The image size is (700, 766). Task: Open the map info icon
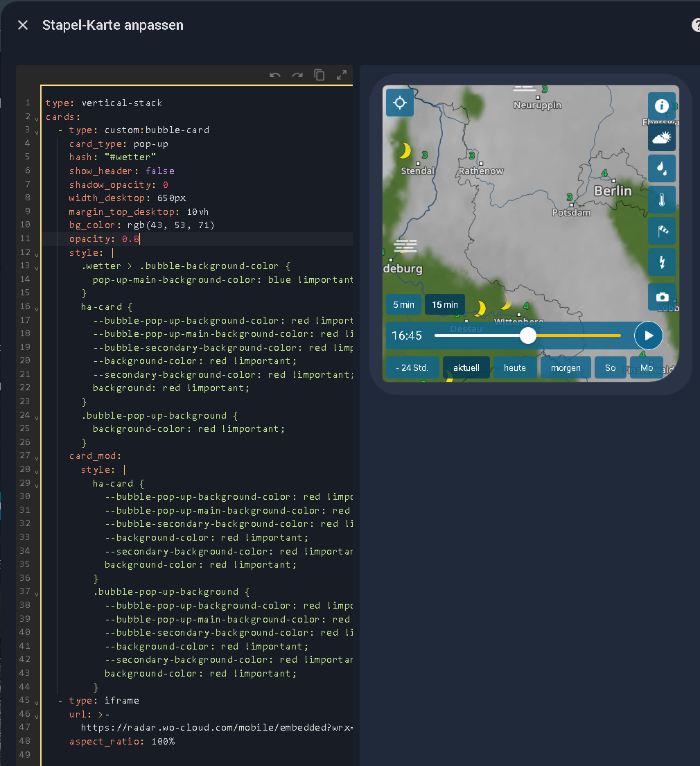[x=662, y=106]
